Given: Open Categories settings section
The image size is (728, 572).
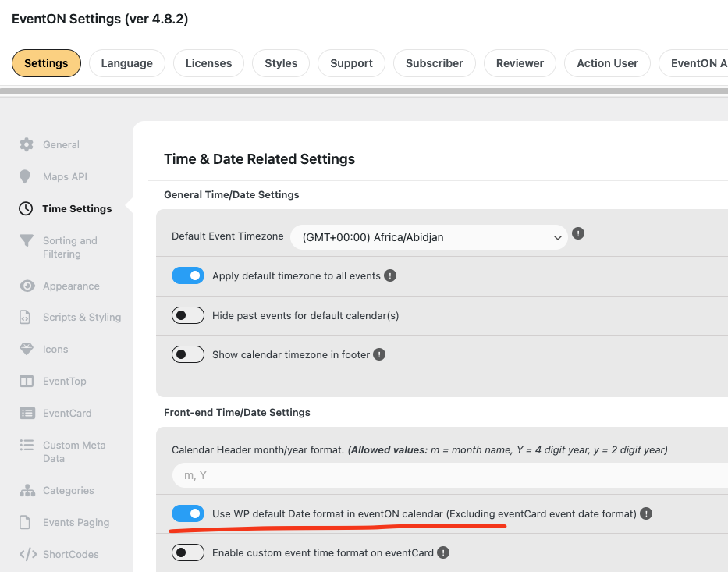Looking at the screenshot, I should (x=68, y=490).
